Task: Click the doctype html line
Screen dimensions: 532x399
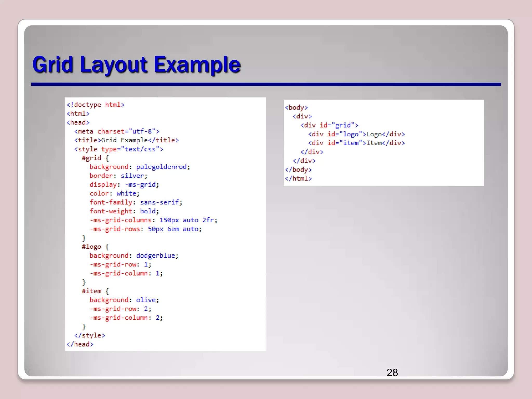Action: click(x=95, y=105)
